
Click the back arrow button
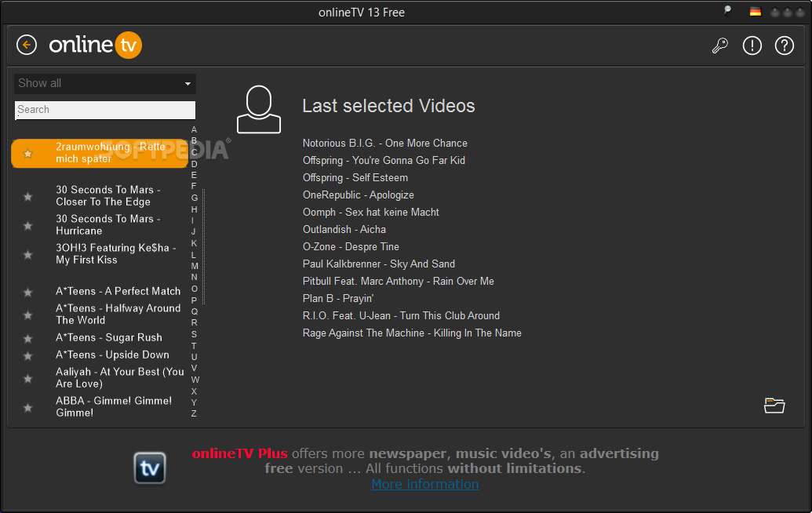tap(27, 45)
